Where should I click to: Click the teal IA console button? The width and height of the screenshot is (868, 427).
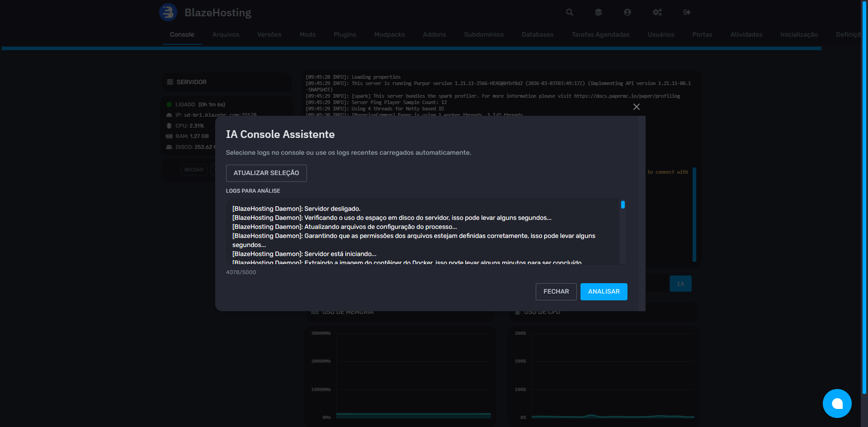coord(680,283)
